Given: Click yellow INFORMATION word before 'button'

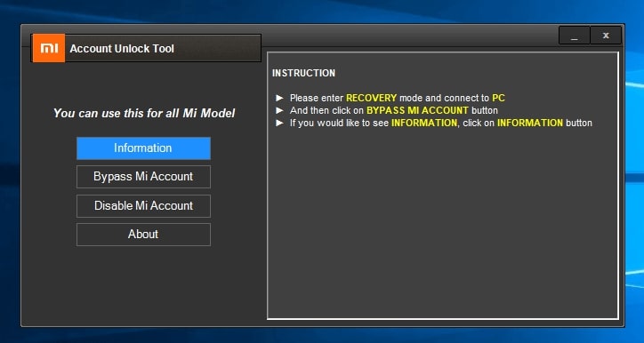Looking at the screenshot, I should pyautogui.click(x=530, y=123).
